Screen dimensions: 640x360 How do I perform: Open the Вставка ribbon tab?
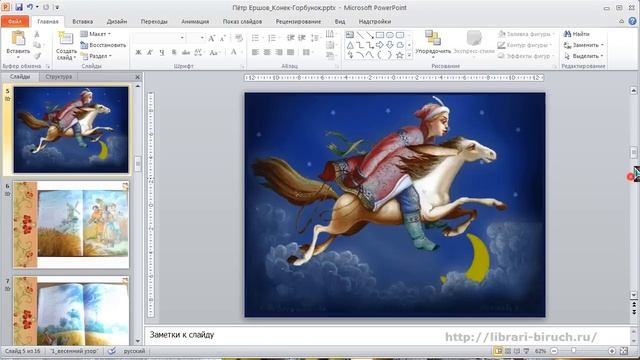(x=82, y=21)
